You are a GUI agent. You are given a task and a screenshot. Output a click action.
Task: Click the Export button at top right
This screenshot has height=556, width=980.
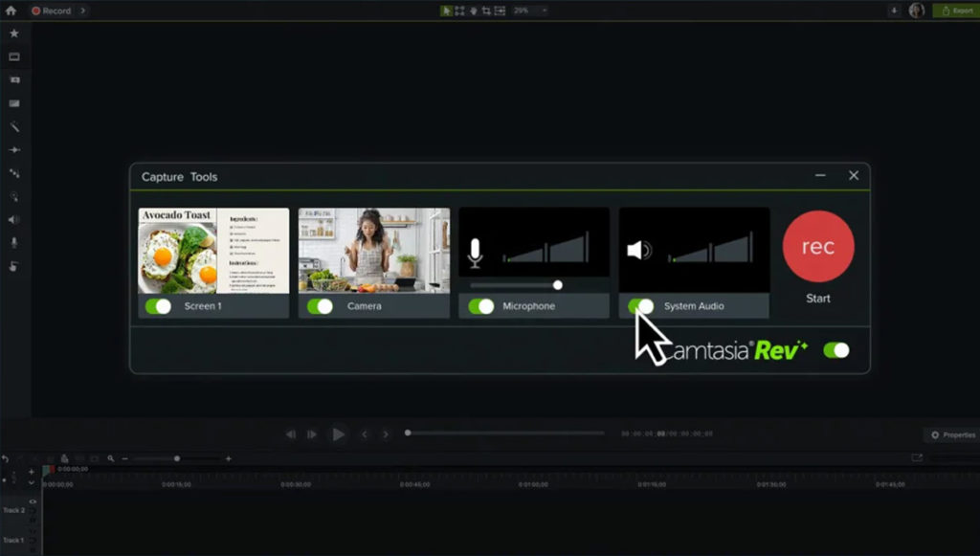957,9
